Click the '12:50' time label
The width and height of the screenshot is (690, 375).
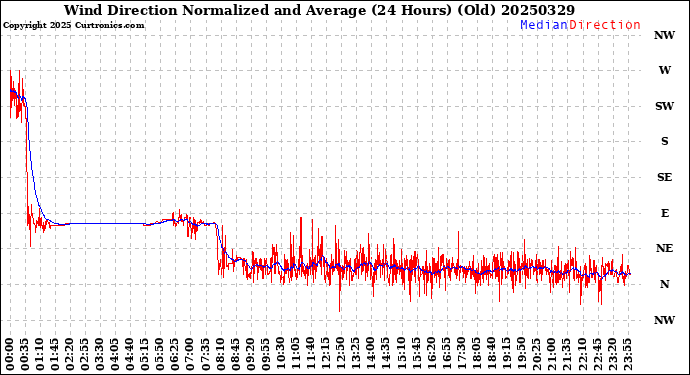[x=341, y=354]
